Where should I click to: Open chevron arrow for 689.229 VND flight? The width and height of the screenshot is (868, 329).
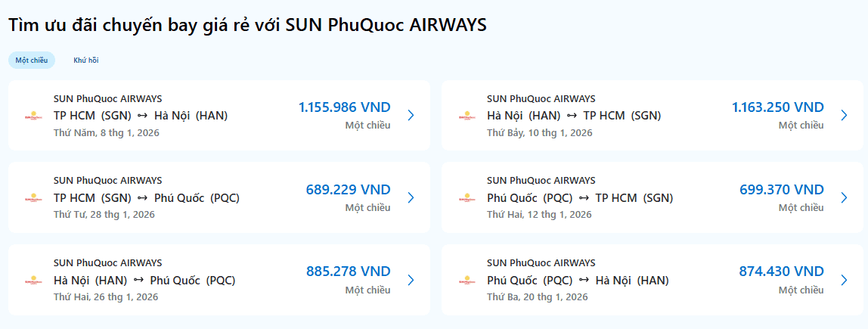[x=411, y=197]
